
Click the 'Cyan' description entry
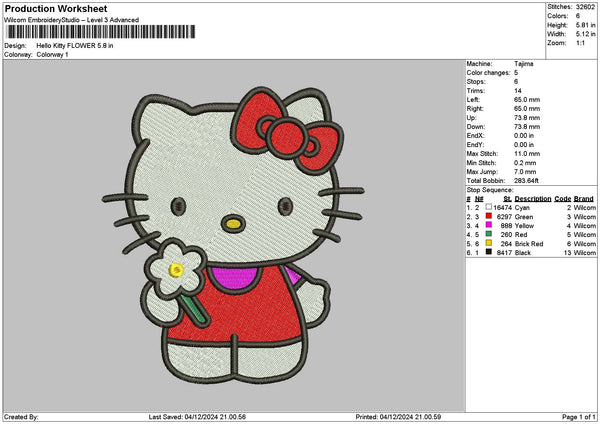[522, 208]
